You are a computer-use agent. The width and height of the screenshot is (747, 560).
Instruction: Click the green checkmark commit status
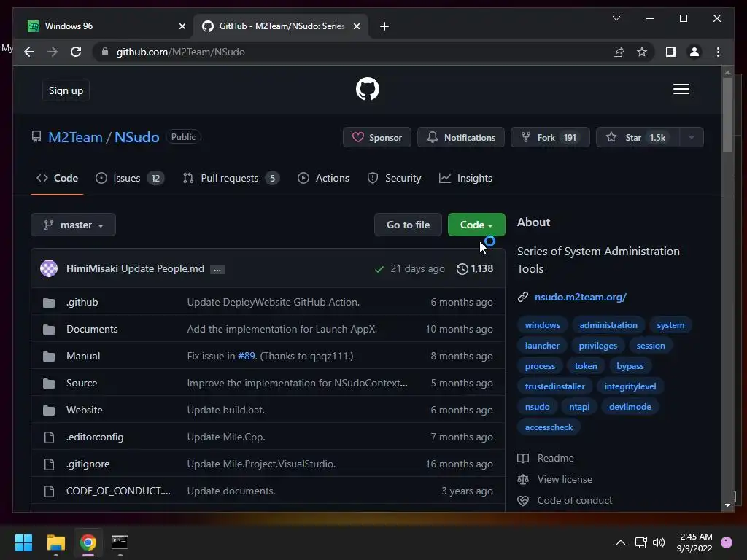tap(379, 269)
